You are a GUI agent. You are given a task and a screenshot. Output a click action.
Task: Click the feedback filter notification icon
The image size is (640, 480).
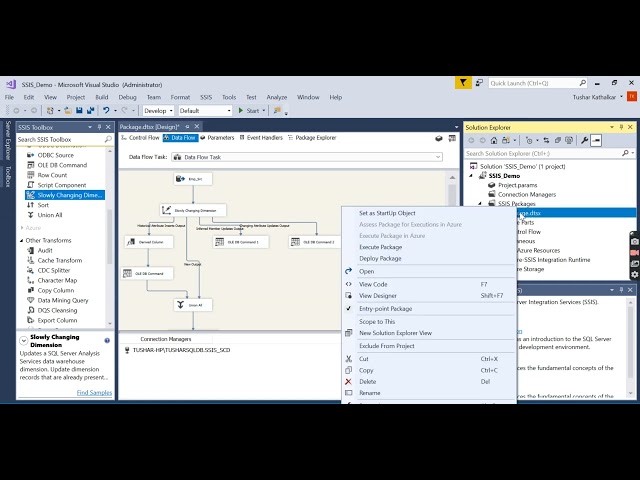coord(463,83)
